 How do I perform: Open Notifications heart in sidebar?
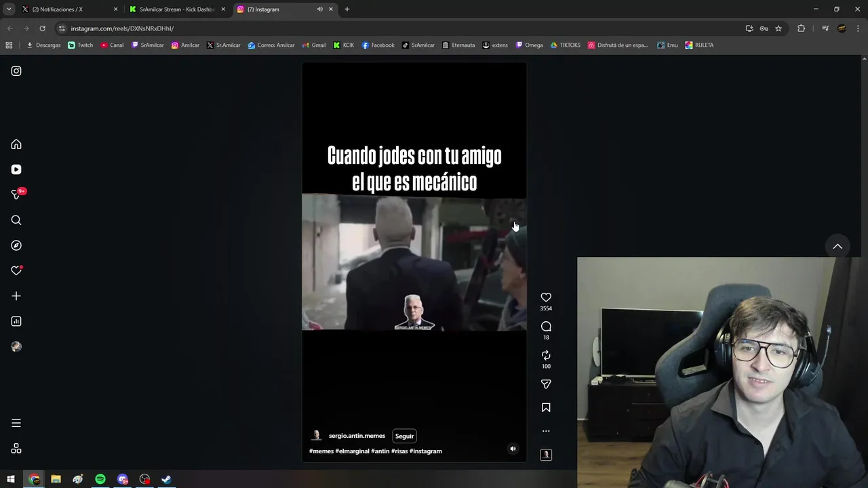(16, 270)
